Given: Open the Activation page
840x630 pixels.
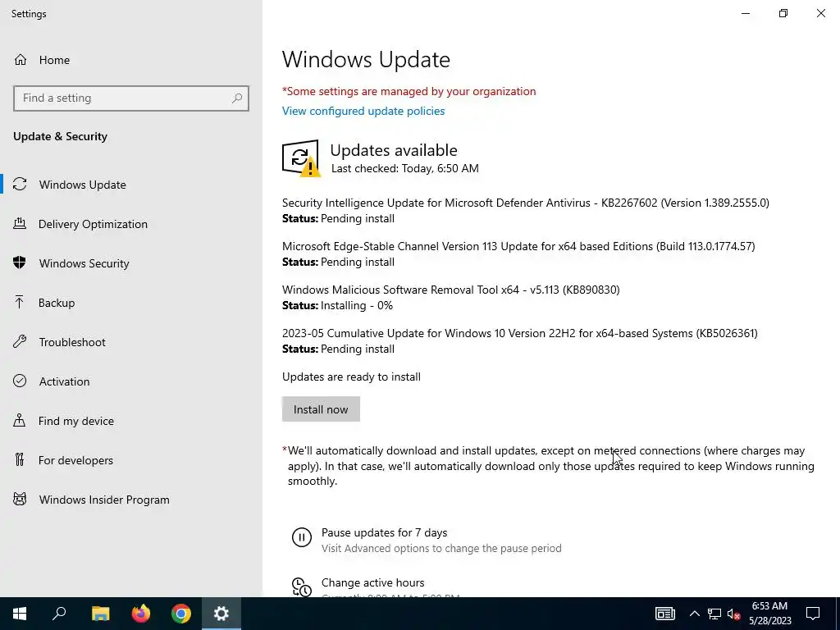Looking at the screenshot, I should click(x=131, y=381).
